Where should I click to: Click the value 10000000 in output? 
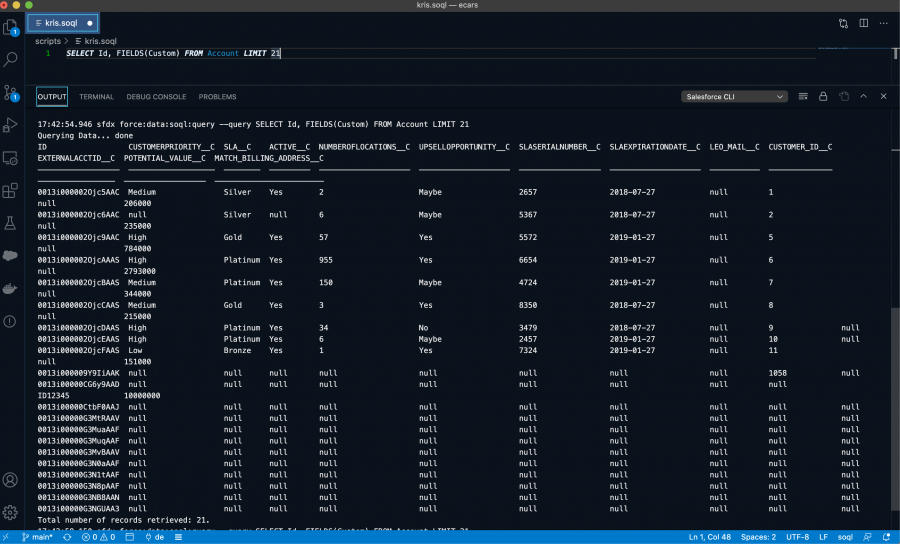[142, 396]
